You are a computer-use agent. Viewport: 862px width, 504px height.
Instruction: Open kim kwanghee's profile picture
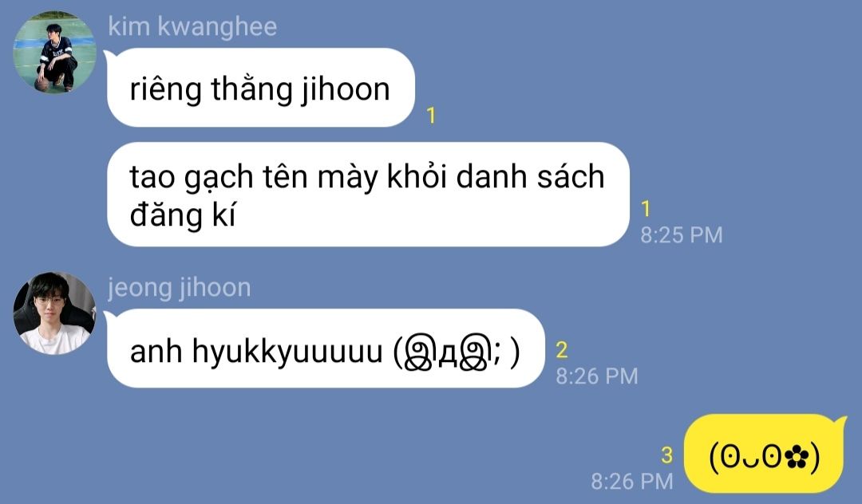[x=54, y=52]
